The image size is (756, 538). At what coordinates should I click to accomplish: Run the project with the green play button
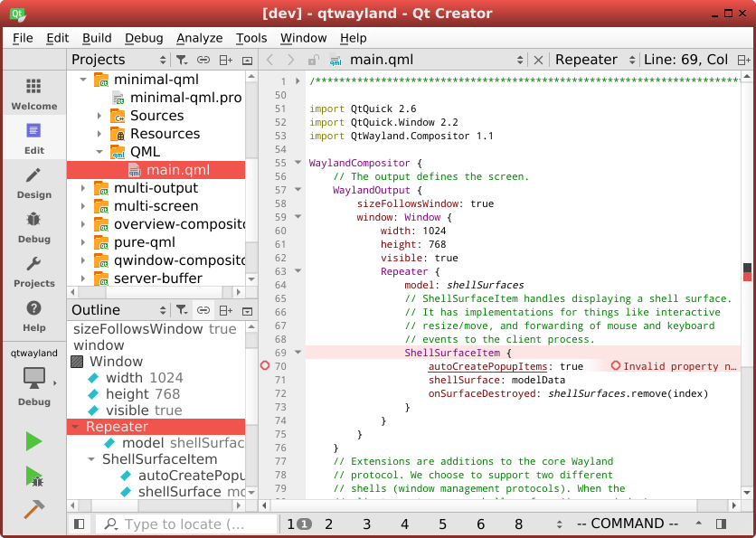[x=33, y=441]
